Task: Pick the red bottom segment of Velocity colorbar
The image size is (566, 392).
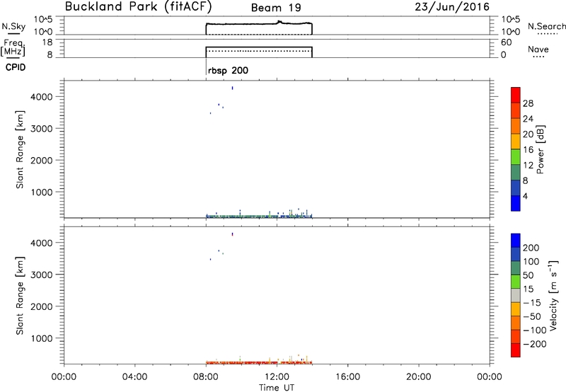Action: pos(516,350)
